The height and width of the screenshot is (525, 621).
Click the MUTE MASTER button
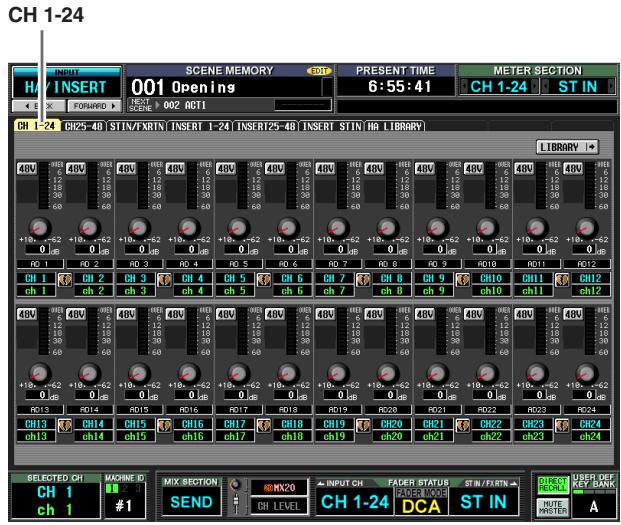pos(552,507)
